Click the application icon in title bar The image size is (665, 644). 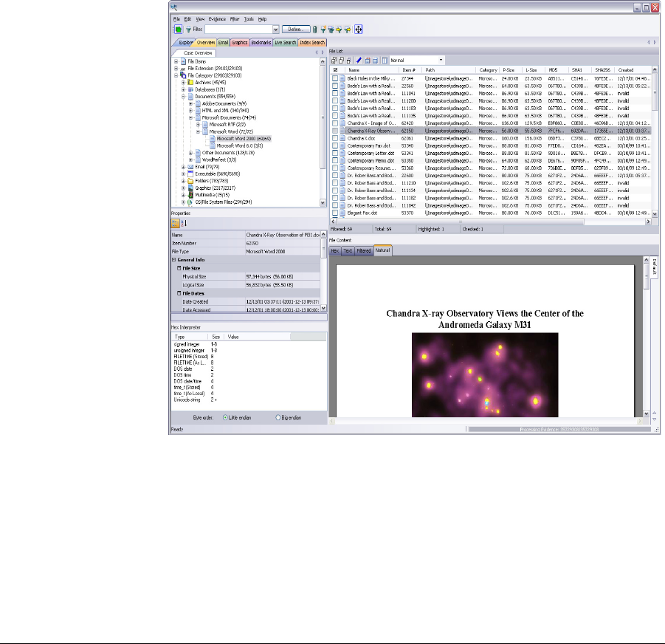(174, 7)
